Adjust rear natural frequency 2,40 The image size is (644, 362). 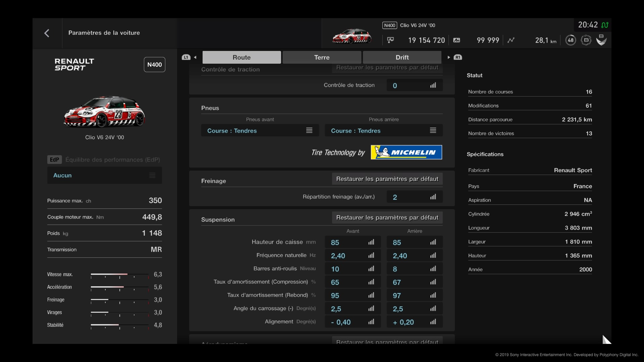(x=415, y=256)
